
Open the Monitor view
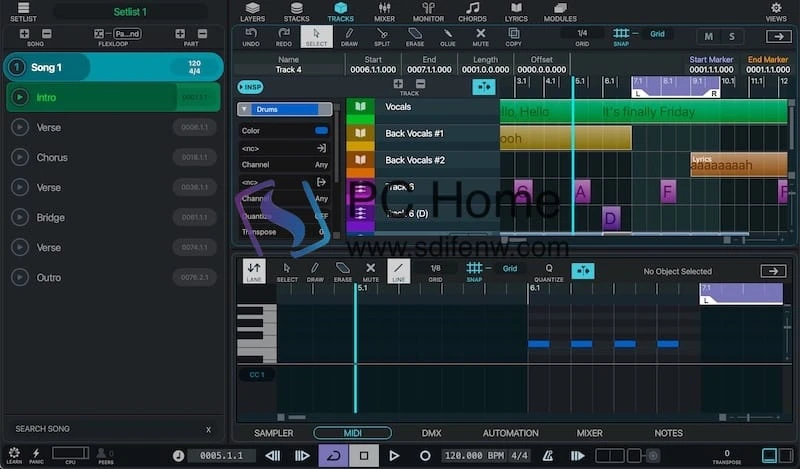click(x=428, y=12)
